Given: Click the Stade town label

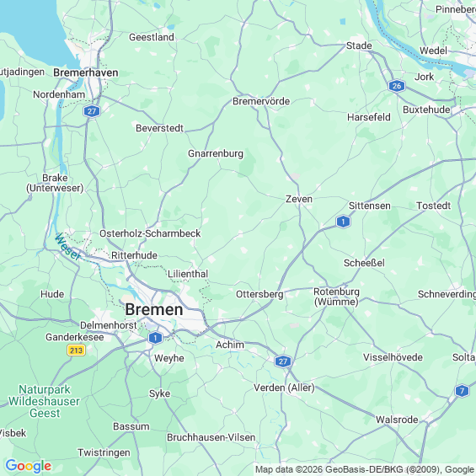Looking at the screenshot, I should pyautogui.click(x=359, y=45).
